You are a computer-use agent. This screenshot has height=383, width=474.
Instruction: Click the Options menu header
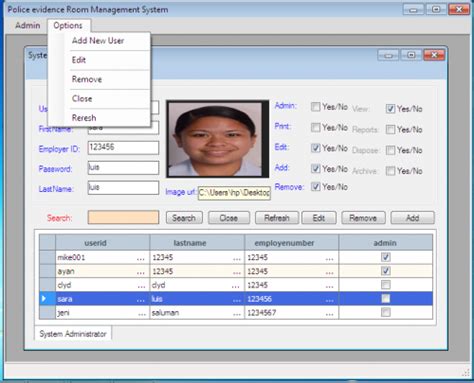tap(68, 25)
